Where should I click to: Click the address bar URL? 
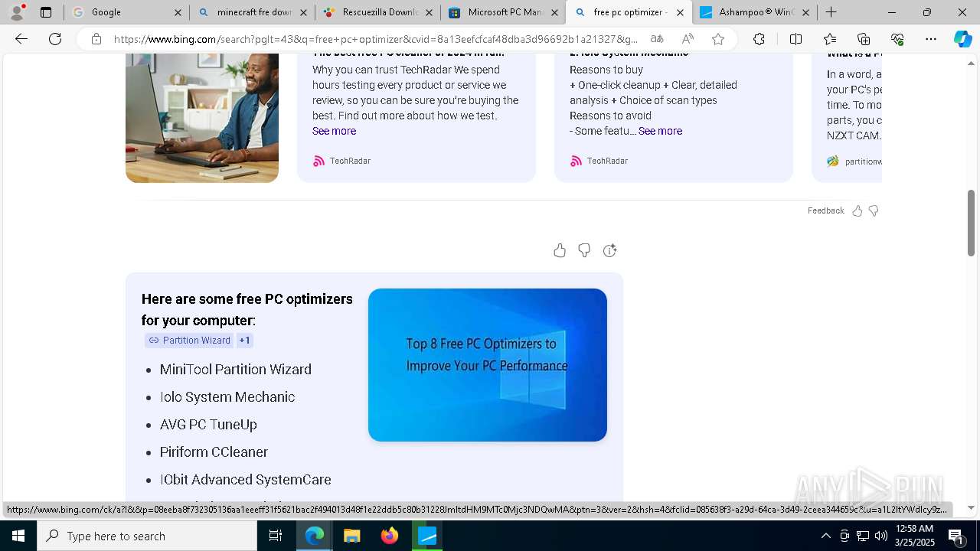click(x=375, y=39)
